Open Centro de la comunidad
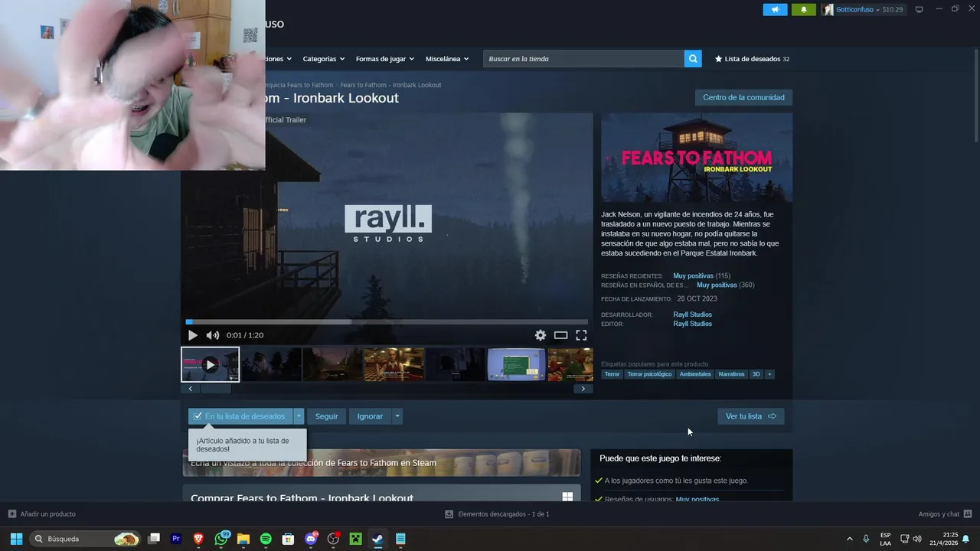980x551 pixels. pyautogui.click(x=743, y=97)
